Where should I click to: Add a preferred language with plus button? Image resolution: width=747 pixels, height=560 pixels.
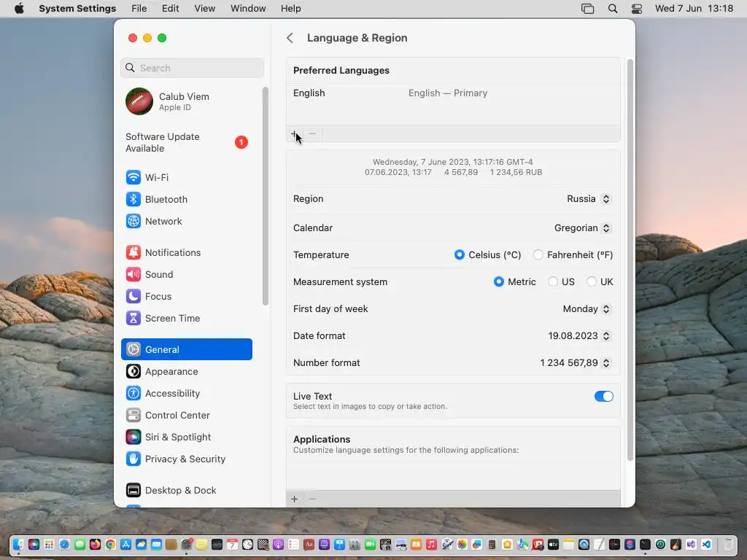[295, 134]
